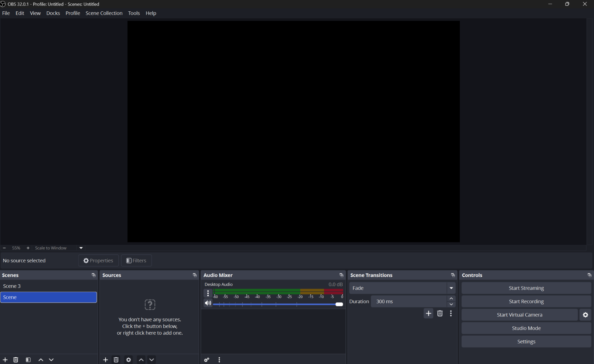Open virtual camera settings gear
This screenshot has height=364, width=594.
(585, 315)
